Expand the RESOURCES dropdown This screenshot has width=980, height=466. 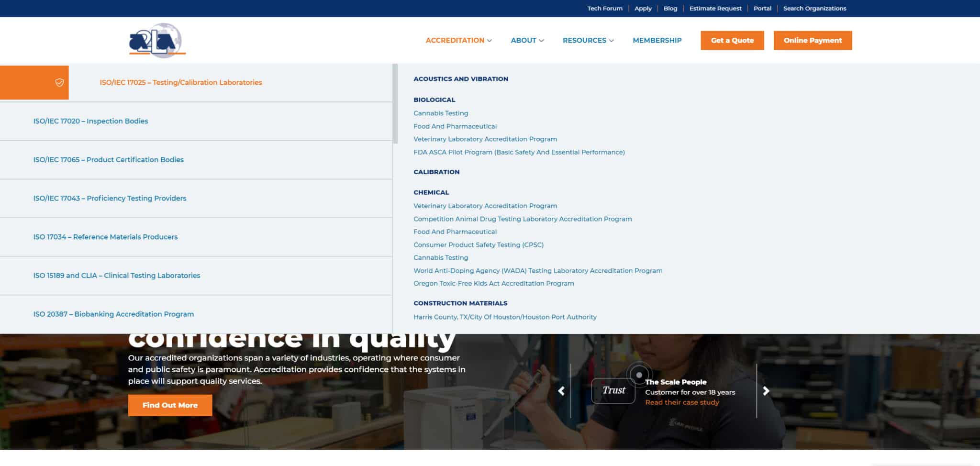tap(585, 40)
